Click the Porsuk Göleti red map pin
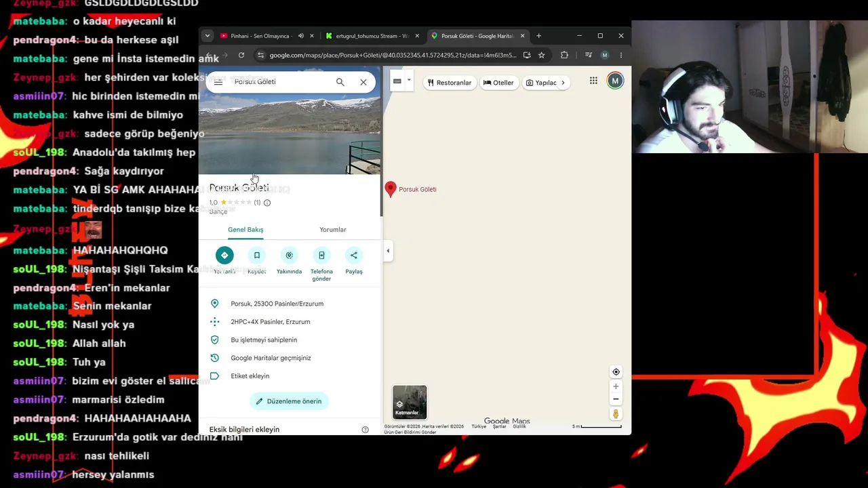Viewport: 868px width, 488px height. coord(391,189)
